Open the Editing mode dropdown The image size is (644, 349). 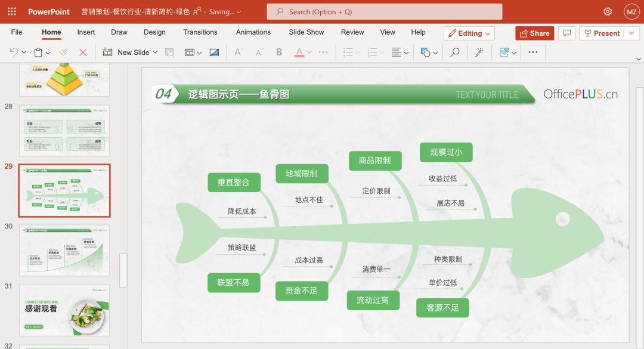point(469,33)
